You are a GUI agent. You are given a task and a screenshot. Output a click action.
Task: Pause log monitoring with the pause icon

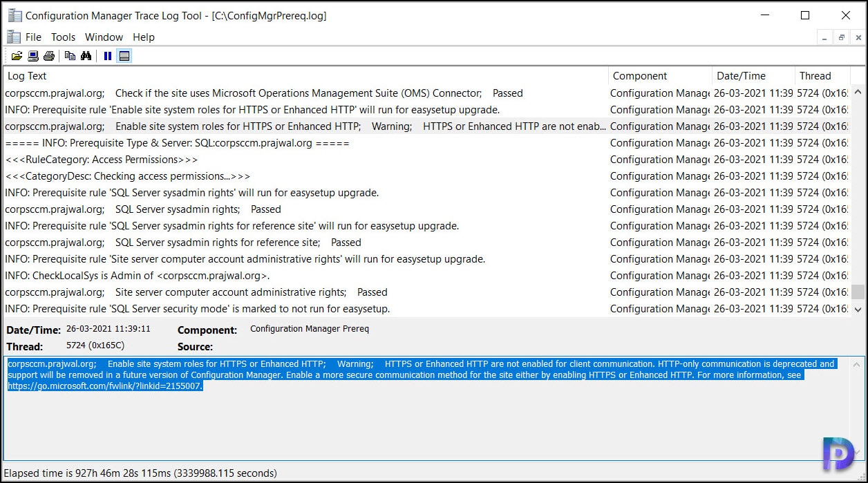(108, 56)
